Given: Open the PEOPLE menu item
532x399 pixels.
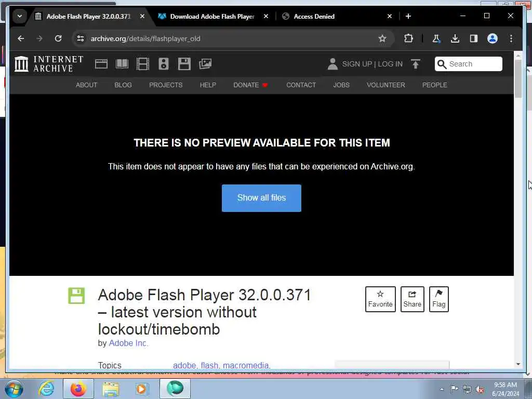Looking at the screenshot, I should coord(435,85).
